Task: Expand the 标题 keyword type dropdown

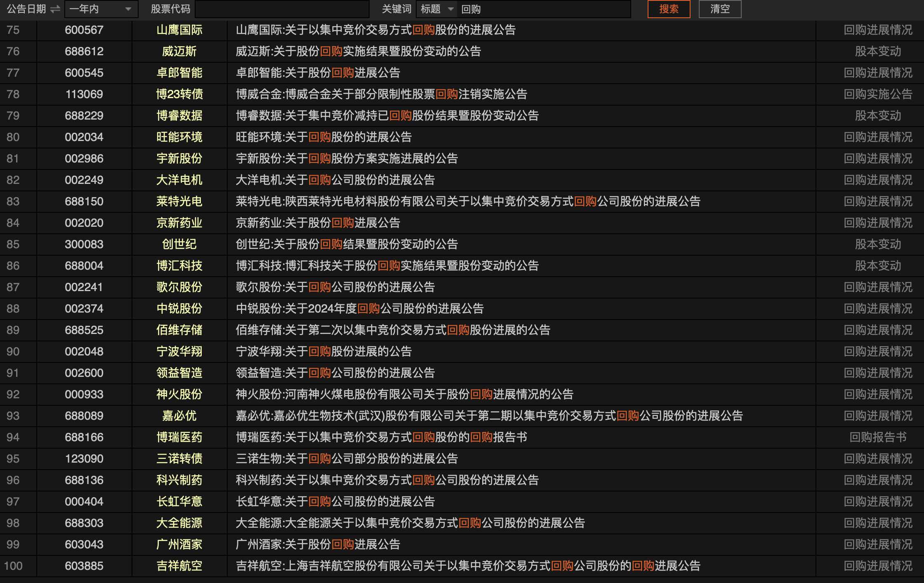Action: tap(437, 9)
